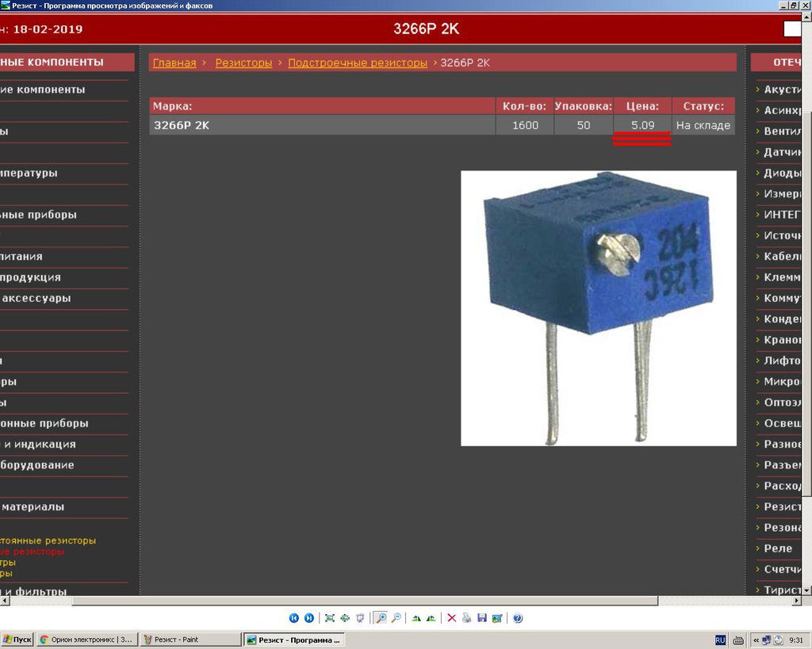Click the keyboard icon in taskbar
812x649 pixels.
(x=738, y=640)
